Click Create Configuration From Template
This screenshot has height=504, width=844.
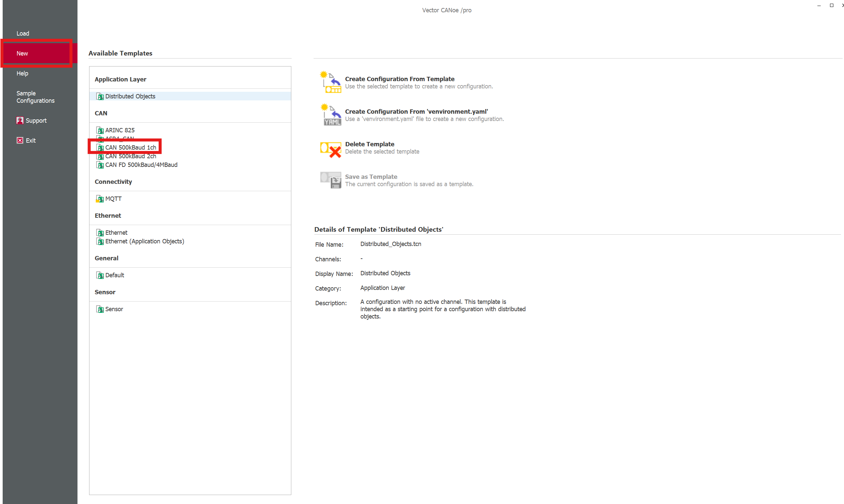(400, 79)
